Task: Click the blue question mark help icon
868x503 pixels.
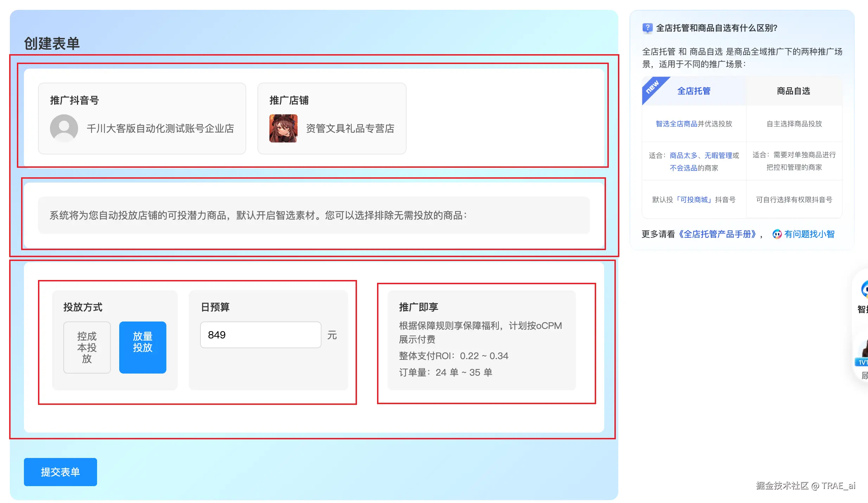Action: [x=647, y=28]
